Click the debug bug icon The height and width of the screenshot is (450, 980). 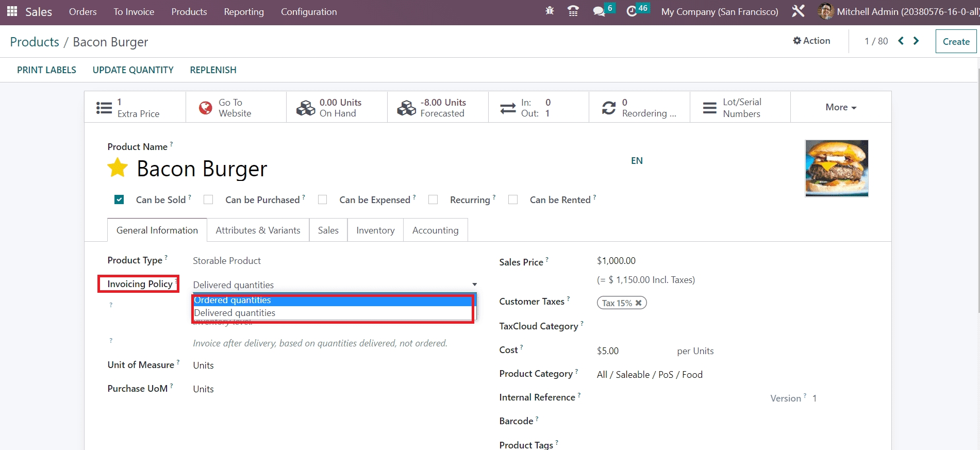[550, 11]
